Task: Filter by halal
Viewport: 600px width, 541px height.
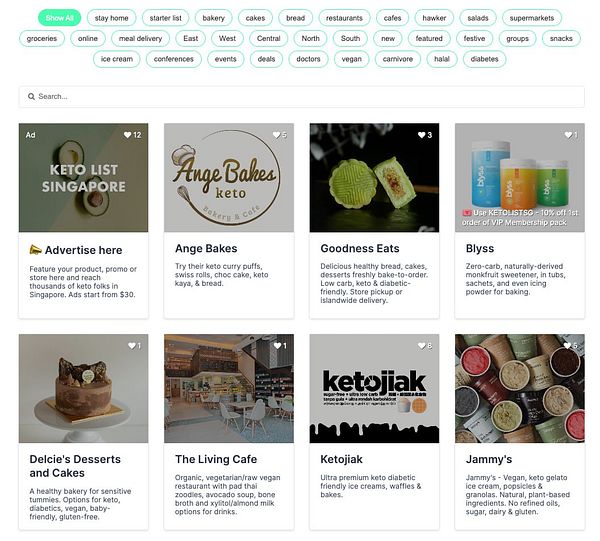Action: coord(442,59)
